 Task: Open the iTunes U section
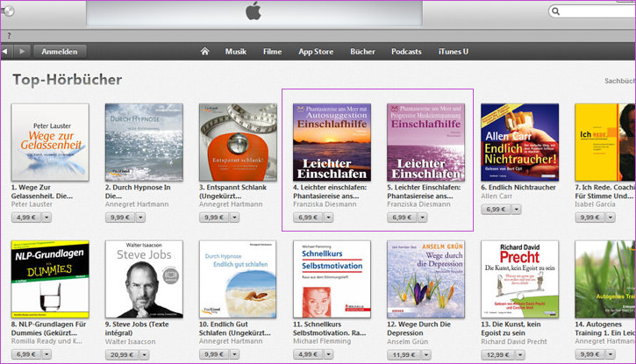(x=453, y=52)
